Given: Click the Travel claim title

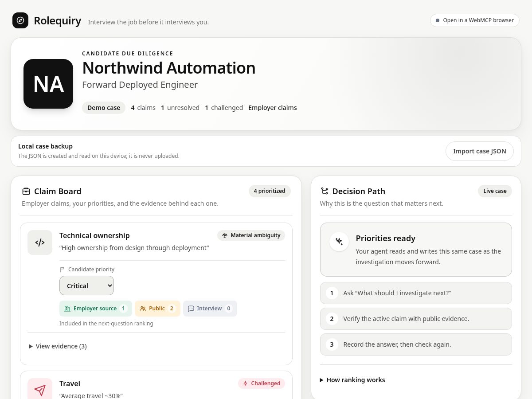Looking at the screenshot, I should pyautogui.click(x=70, y=383).
